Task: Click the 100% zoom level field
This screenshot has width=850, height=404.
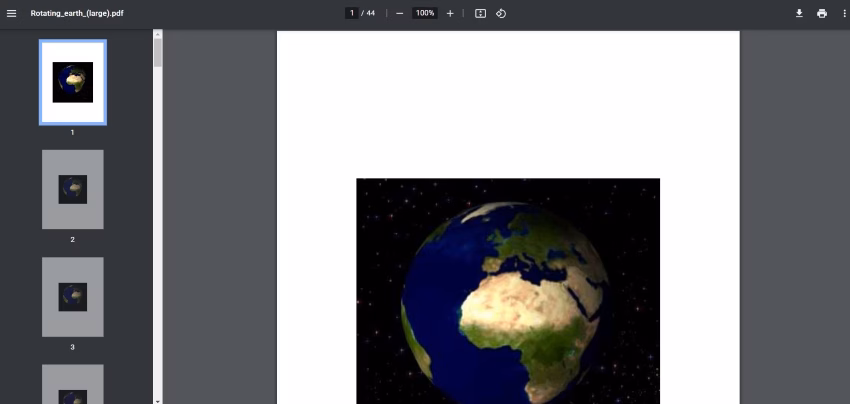Action: (x=425, y=13)
